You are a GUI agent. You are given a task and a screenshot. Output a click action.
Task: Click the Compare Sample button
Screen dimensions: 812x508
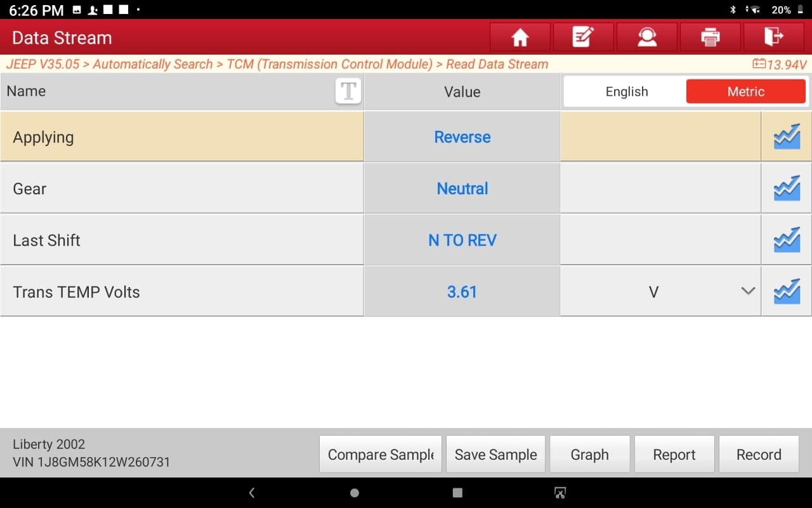click(x=381, y=454)
